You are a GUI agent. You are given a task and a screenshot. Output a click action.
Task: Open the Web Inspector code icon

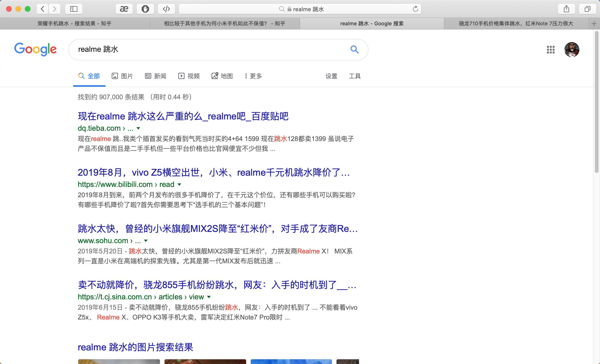[x=166, y=9]
